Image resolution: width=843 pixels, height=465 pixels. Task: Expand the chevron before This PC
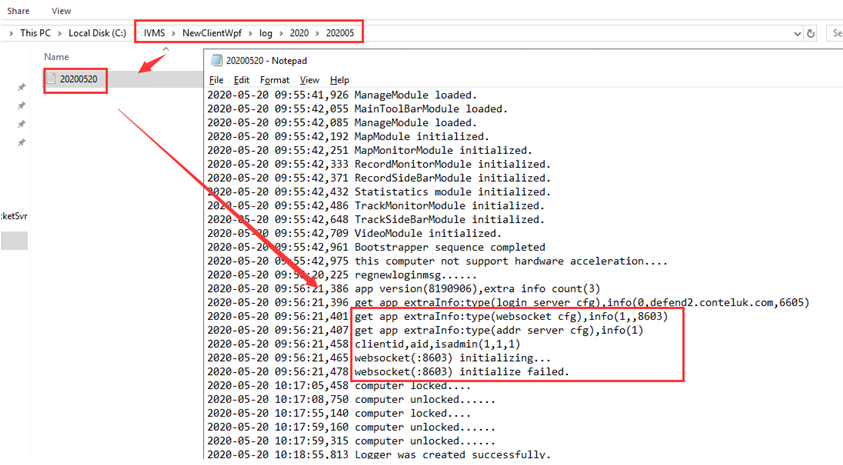[11, 33]
